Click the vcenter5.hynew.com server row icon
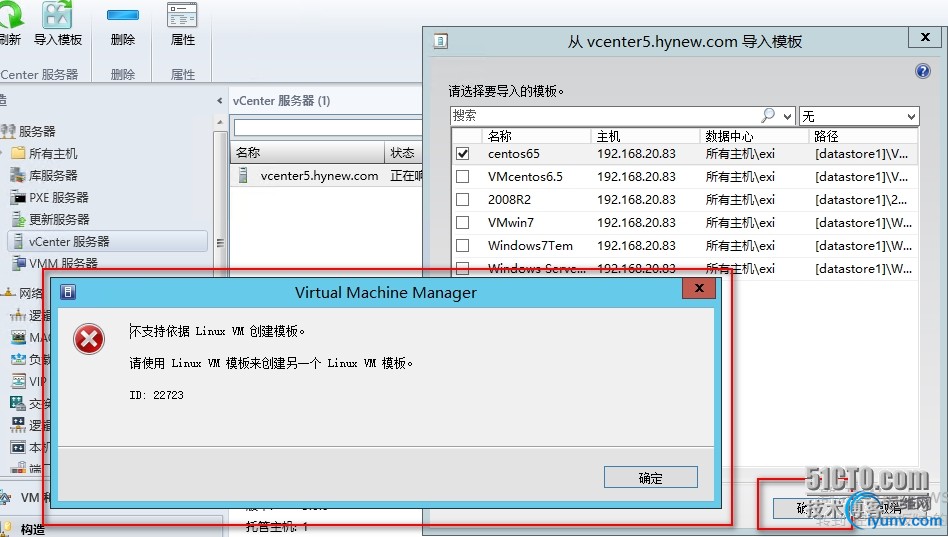 243,175
